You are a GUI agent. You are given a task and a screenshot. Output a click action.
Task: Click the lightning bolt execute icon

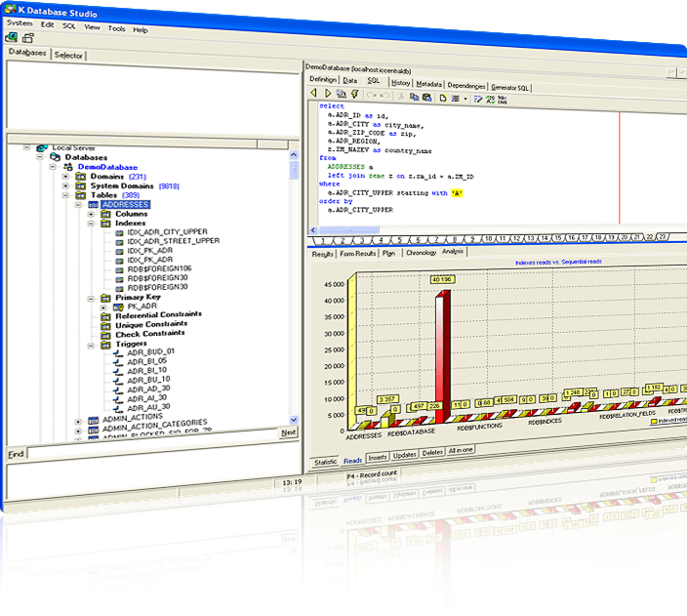[x=354, y=94]
